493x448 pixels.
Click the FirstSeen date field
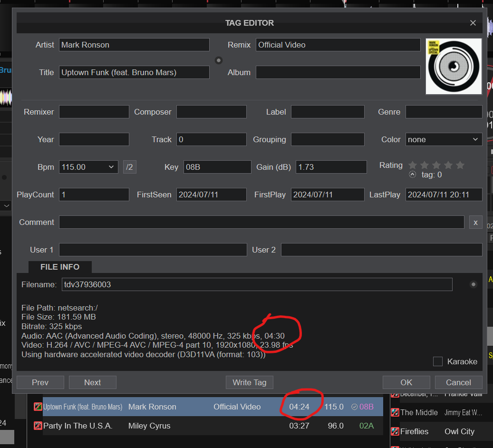pos(211,195)
